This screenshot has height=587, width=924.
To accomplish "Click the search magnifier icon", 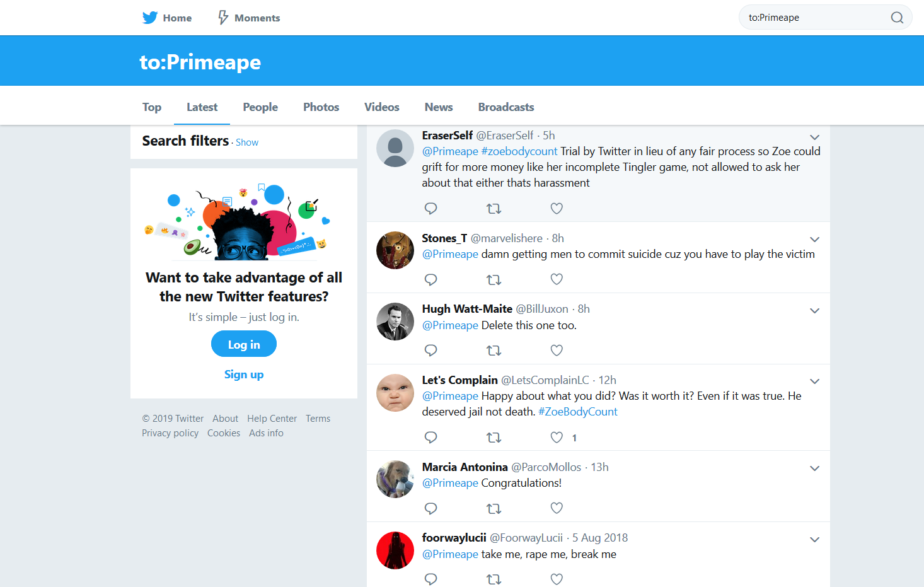I will coord(897,18).
